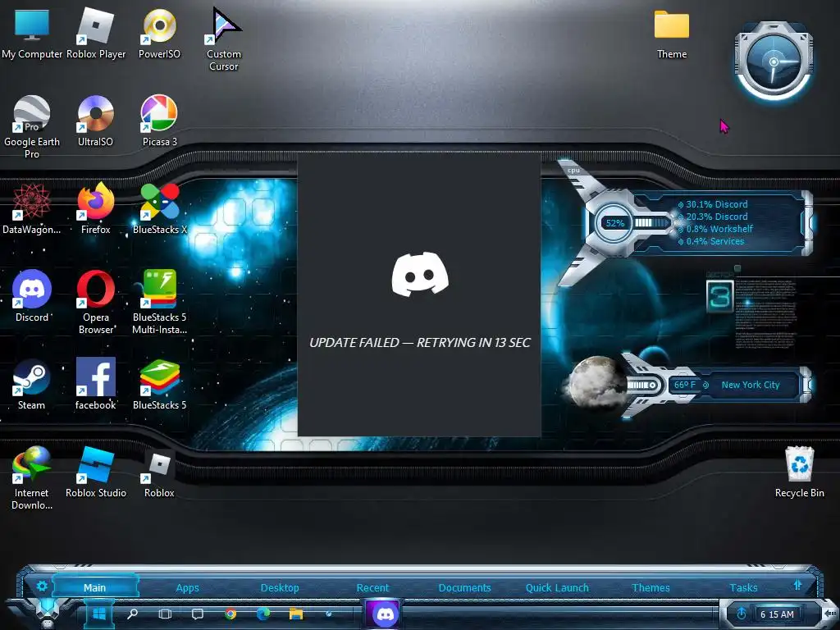Click the 66° F temperature readout

[x=685, y=385]
